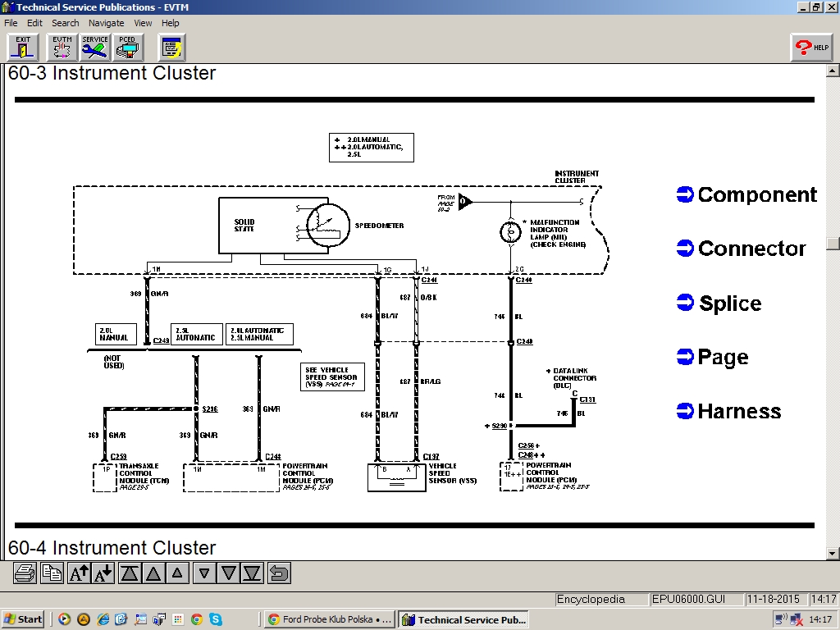Click the 'See Vehicle Speed Sensor' note box
Screen dimensions: 840x630
(x=332, y=377)
